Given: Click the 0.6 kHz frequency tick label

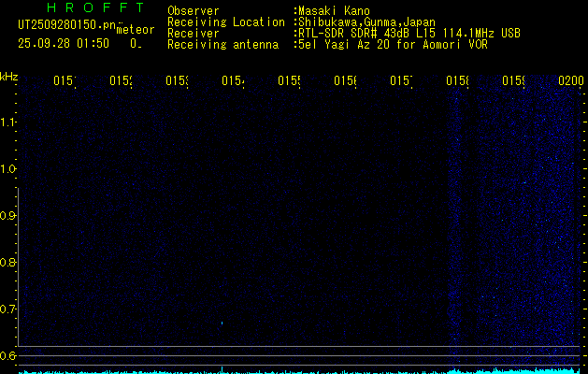Looking at the screenshot, I should (7, 355).
